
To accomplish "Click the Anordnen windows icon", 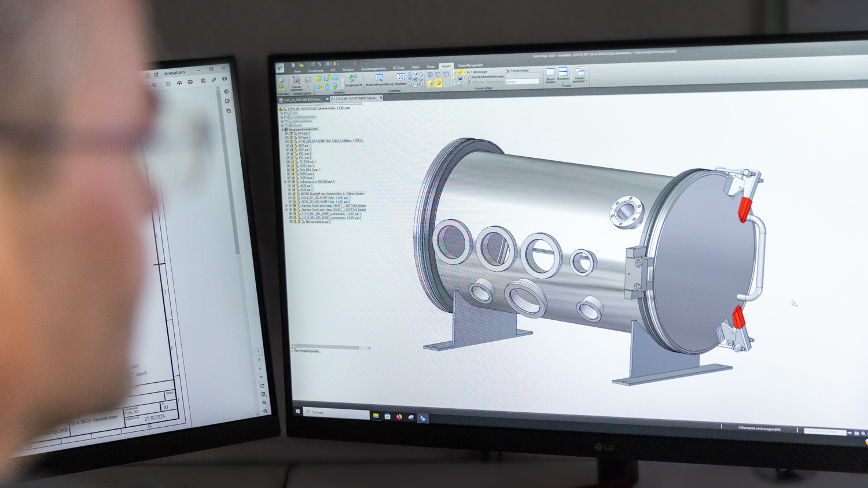I will 563,72.
